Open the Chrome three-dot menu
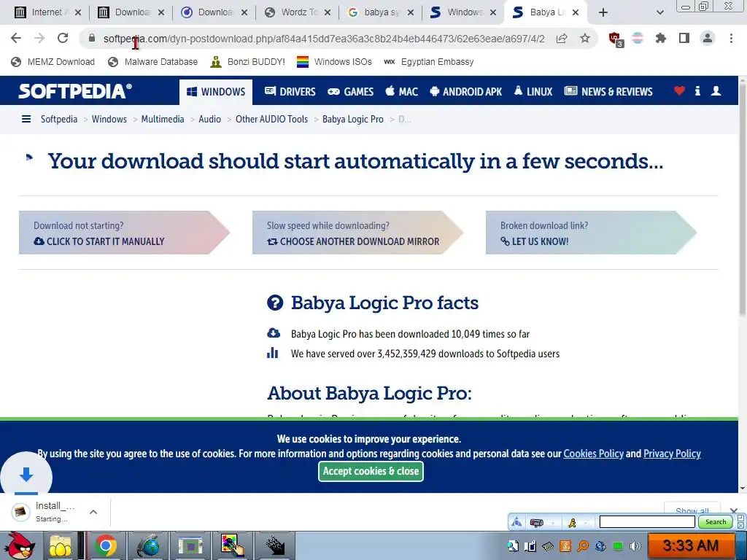This screenshot has width=747, height=560. (x=731, y=38)
